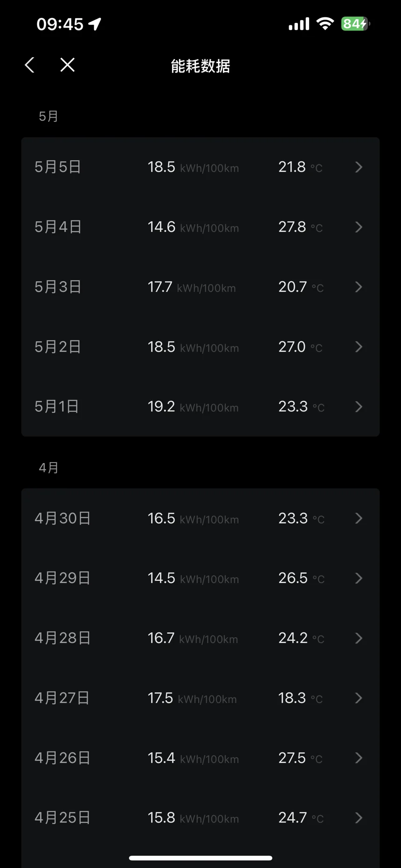Tap the cellular signal bars icon

[x=299, y=24]
